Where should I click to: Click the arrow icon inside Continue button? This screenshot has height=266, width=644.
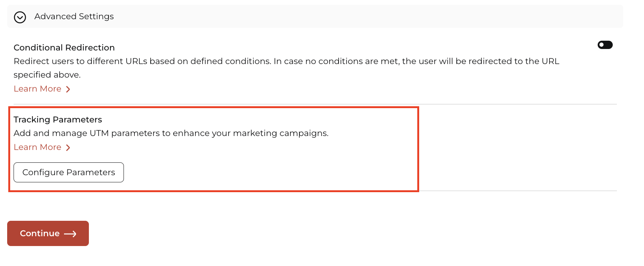(x=70, y=234)
